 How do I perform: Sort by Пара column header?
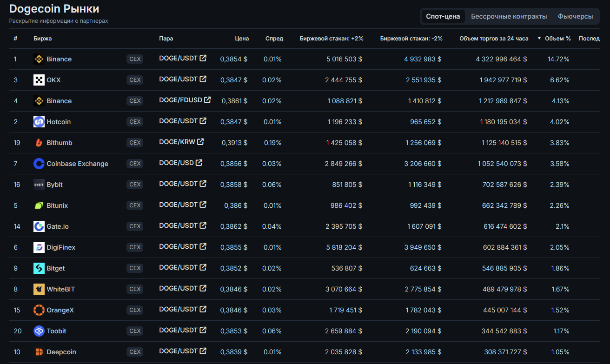(x=166, y=39)
